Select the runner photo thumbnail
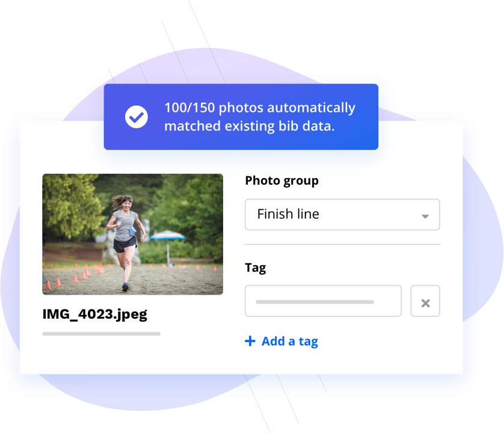The image size is (504, 433). (133, 235)
